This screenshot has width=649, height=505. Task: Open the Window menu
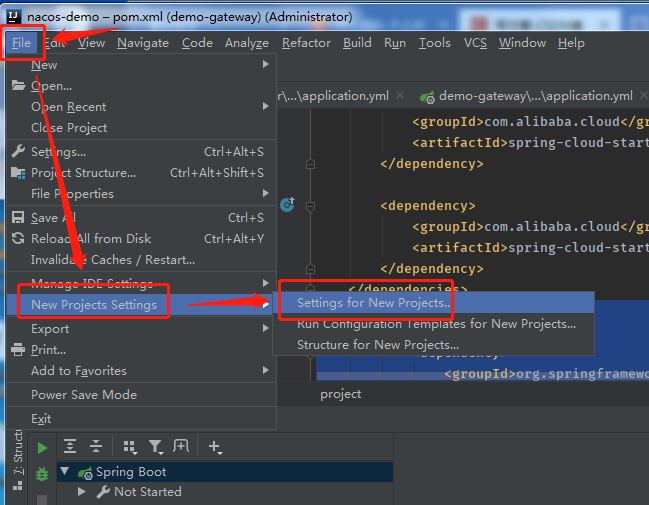(522, 43)
